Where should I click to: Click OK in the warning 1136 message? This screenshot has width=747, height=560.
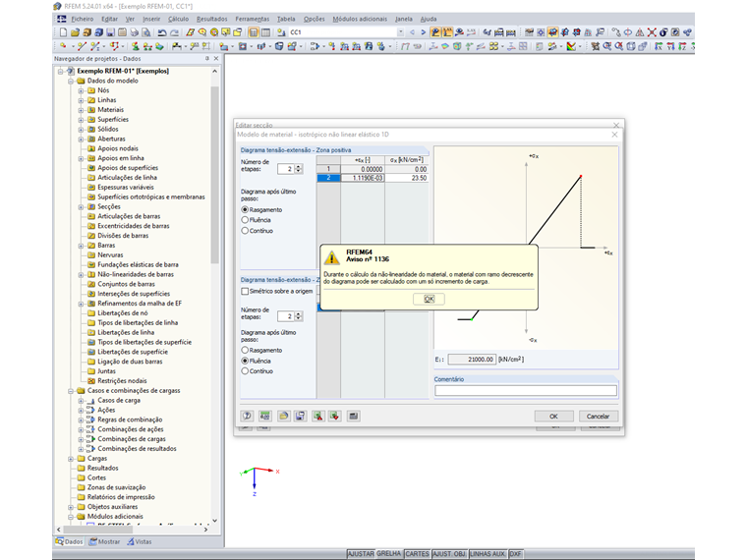click(429, 299)
